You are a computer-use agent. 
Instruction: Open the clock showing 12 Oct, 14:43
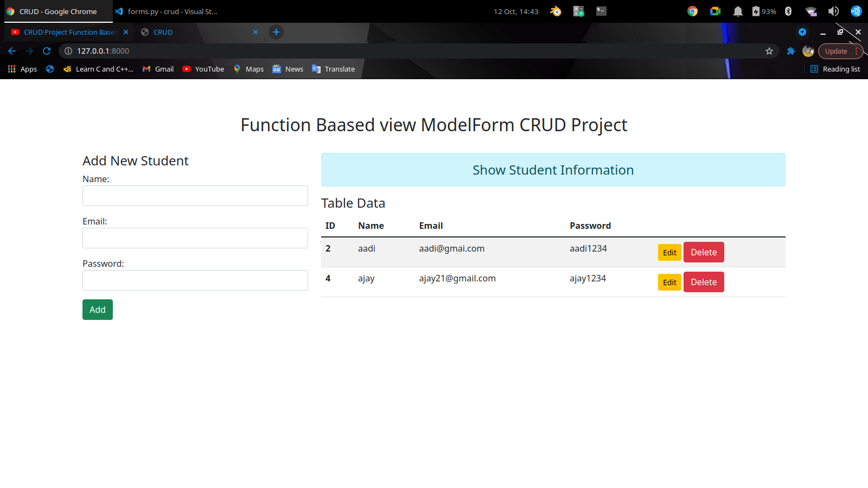point(516,11)
